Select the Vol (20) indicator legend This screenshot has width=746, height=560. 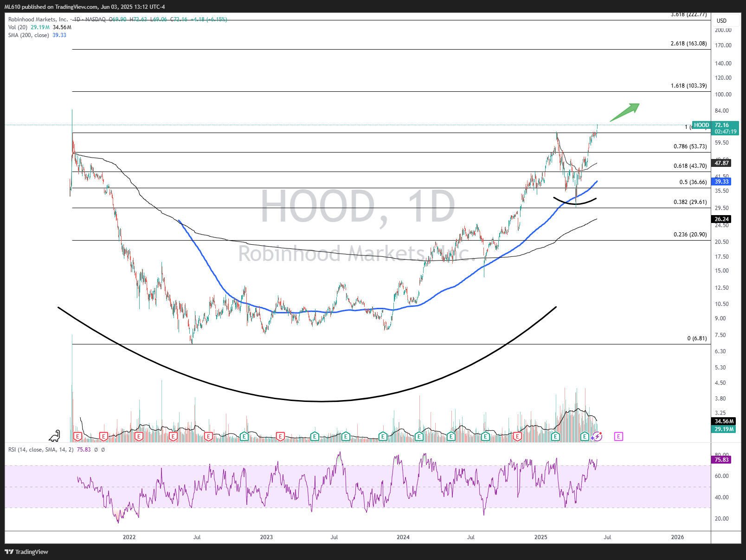click(x=18, y=27)
